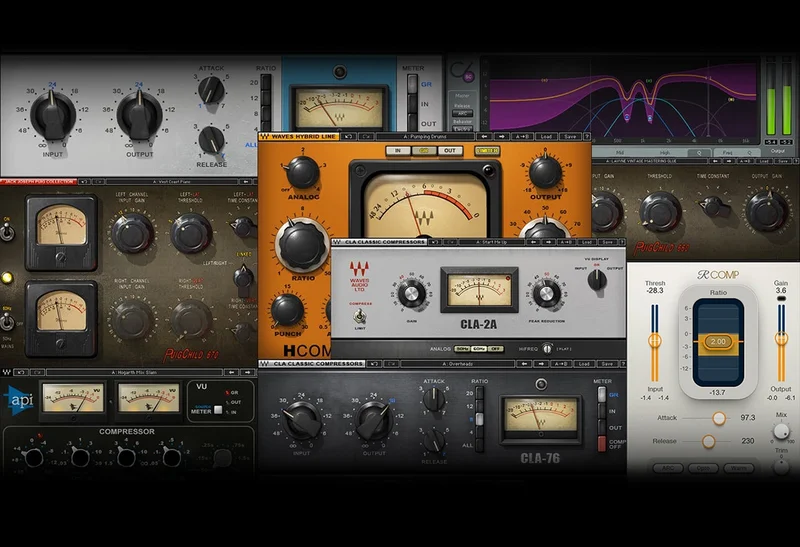The height and width of the screenshot is (547, 800).
Task: Click the CLA-2A HIFREQ knob
Action: pos(547,349)
